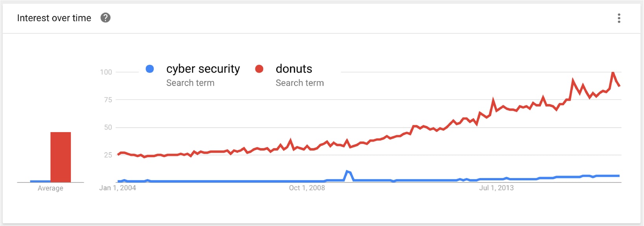The image size is (644, 226).
Task: Click the 'Interest over time' heading
Action: coord(54,18)
